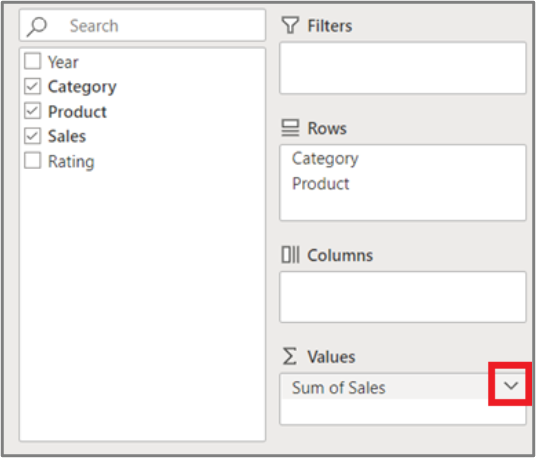Click the empty Filters drop area
This screenshot has height=458, width=536.
point(403,68)
